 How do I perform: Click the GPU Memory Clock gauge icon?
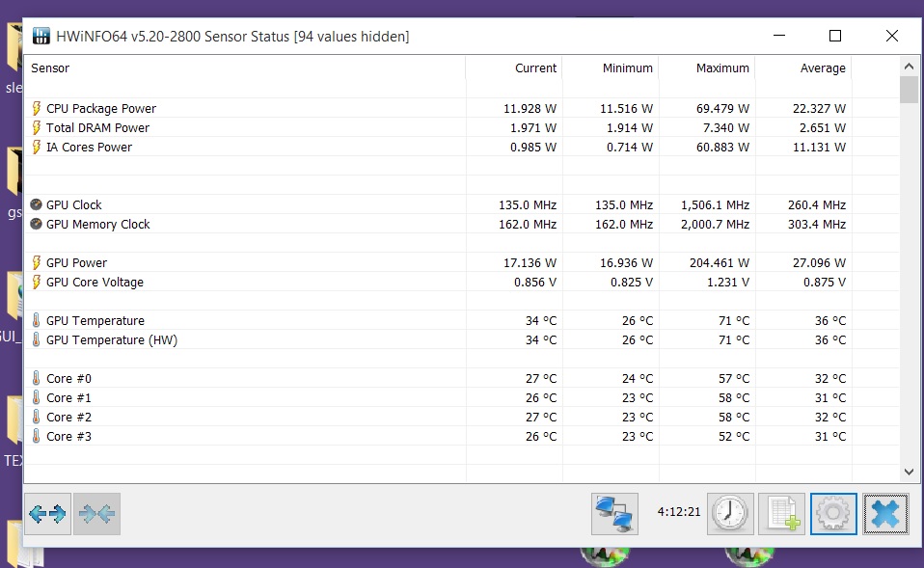coord(36,224)
